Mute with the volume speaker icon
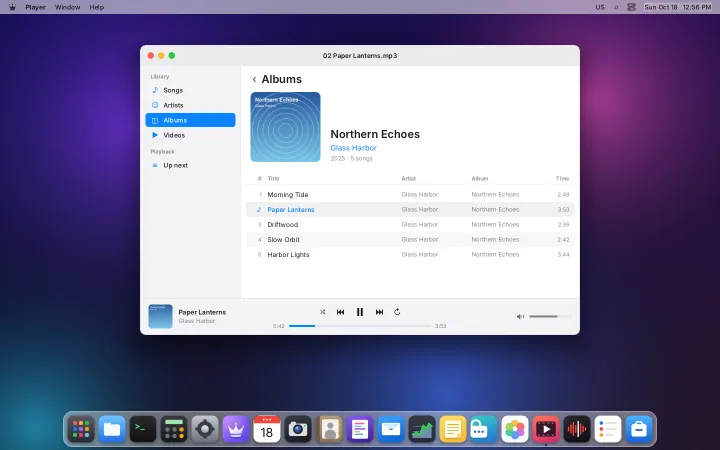 (x=520, y=316)
